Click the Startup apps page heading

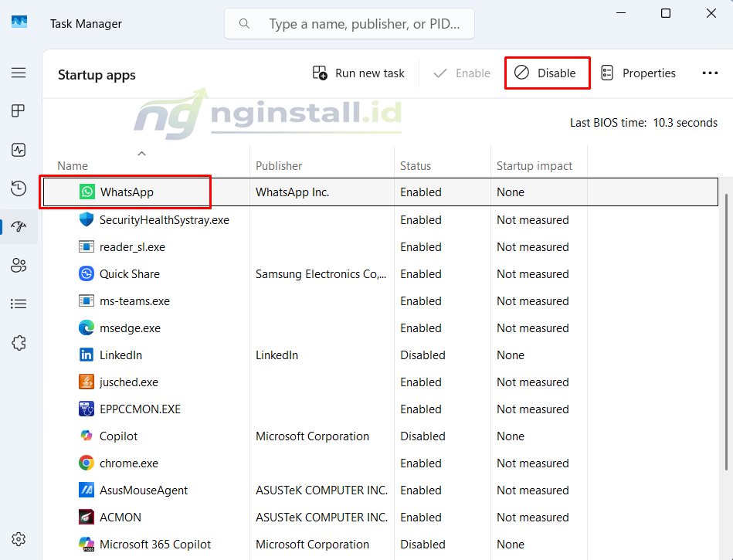(97, 75)
